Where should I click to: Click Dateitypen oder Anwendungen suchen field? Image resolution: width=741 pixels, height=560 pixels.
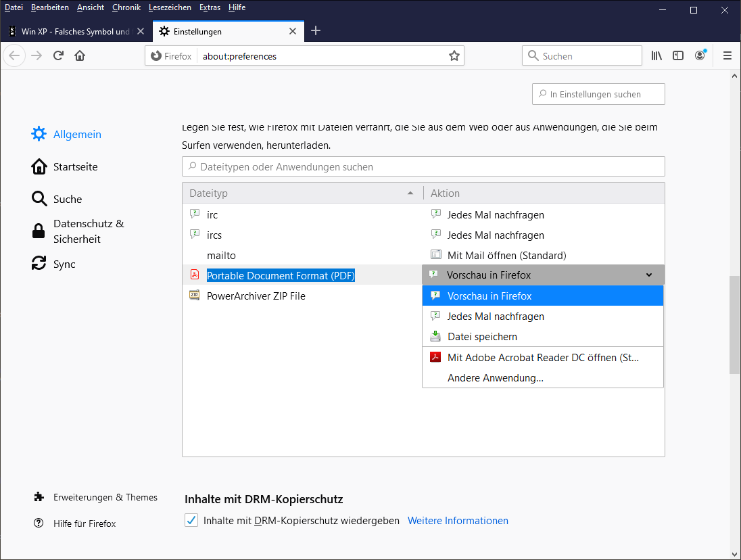423,166
